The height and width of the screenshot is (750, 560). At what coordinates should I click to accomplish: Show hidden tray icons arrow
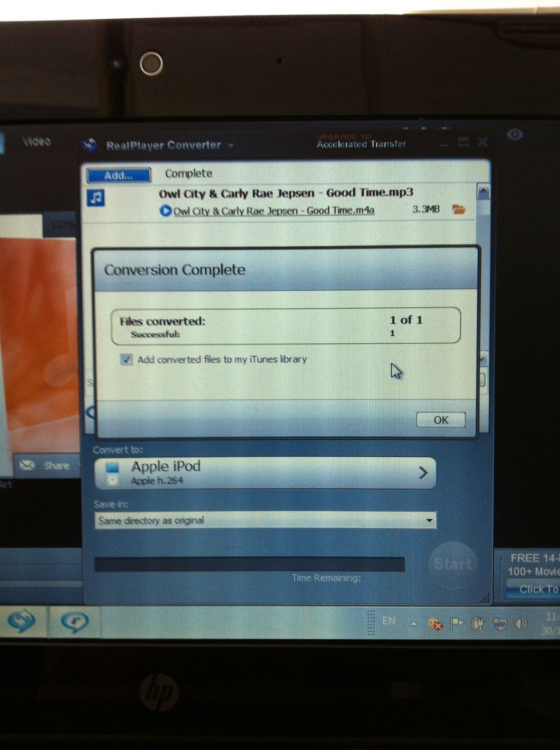(413, 624)
